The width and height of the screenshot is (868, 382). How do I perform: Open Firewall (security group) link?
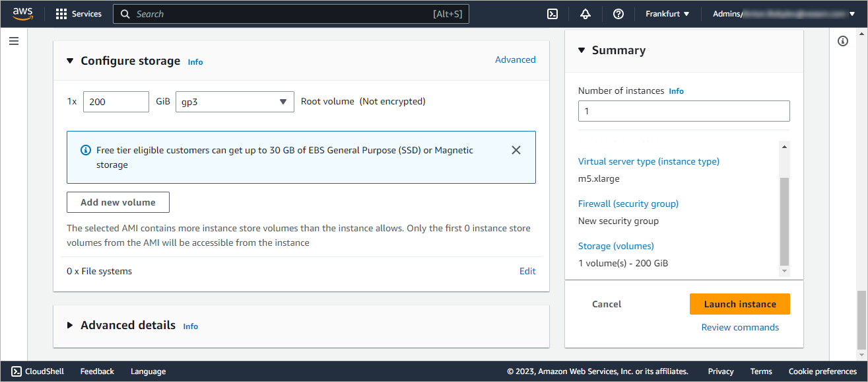point(628,204)
